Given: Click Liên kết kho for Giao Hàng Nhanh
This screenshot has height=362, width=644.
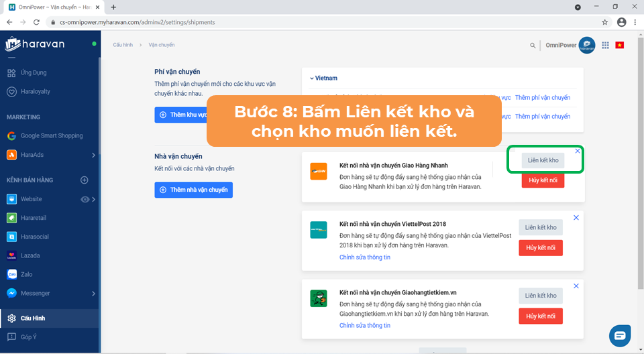Looking at the screenshot, I should pos(543,160).
